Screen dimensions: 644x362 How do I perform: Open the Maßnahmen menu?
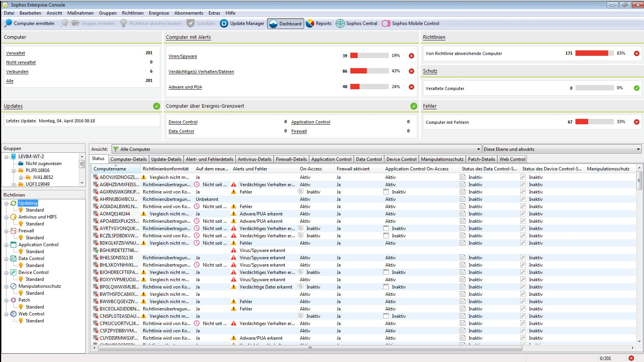coord(80,13)
